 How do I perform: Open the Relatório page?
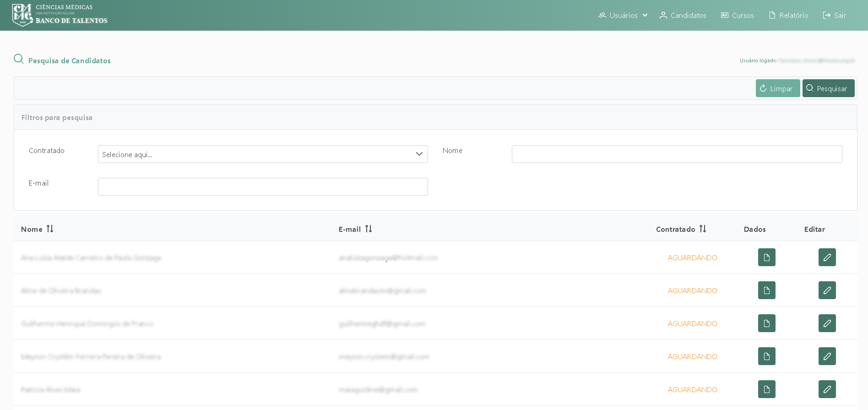click(788, 15)
